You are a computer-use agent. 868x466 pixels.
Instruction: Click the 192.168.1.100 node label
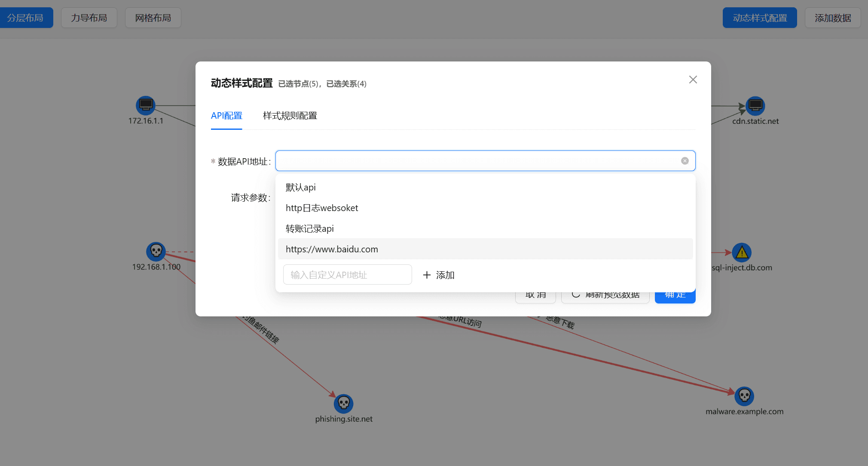pos(156,267)
